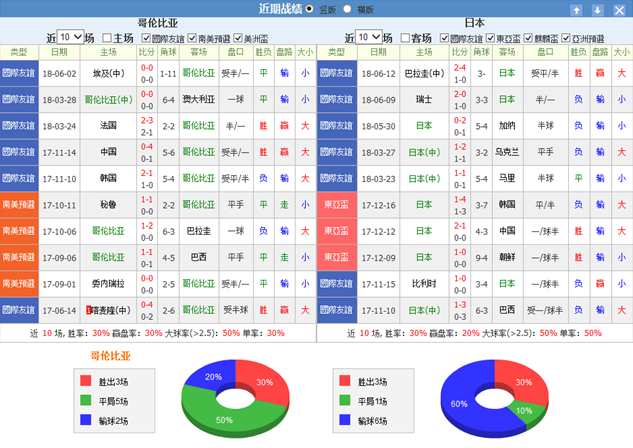Viewport: 633px width, 448px height.
Task: Click handicap 受半球 in 17-06-14 row
Action: coord(236,310)
